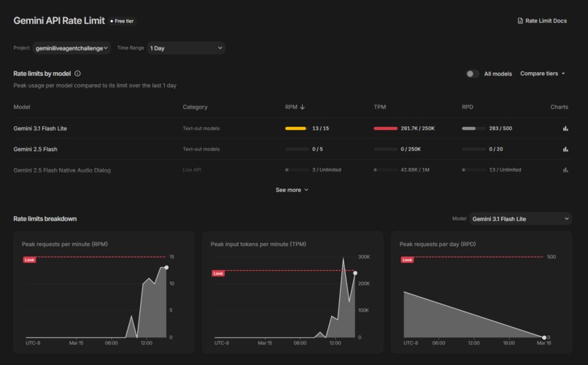Click the 291.7K / 250K TPM value
588x365 pixels.
[x=417, y=128]
